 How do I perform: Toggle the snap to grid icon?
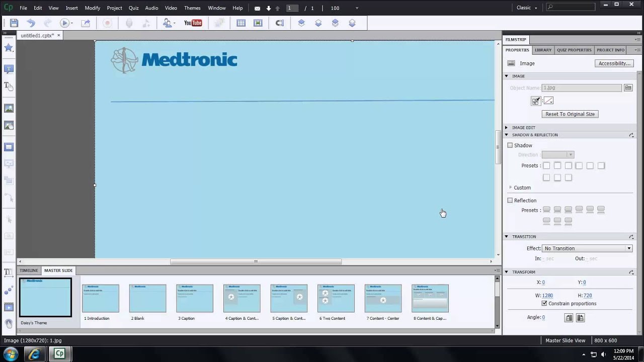click(x=258, y=23)
